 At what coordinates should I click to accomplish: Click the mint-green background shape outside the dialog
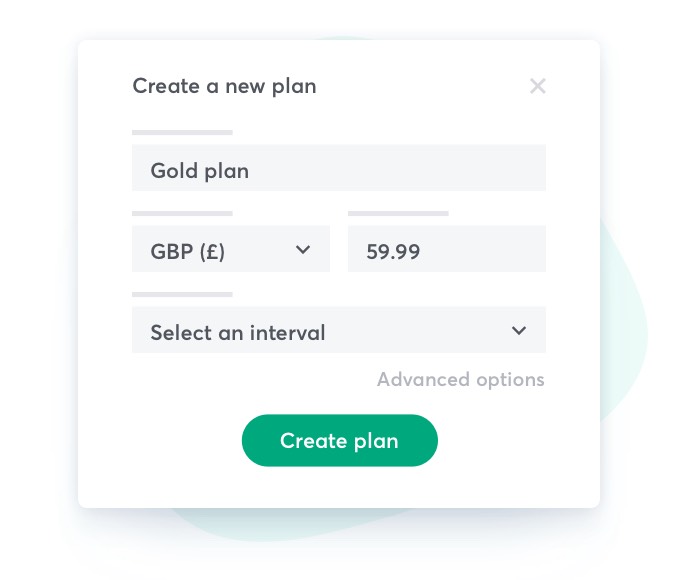(x=625, y=330)
